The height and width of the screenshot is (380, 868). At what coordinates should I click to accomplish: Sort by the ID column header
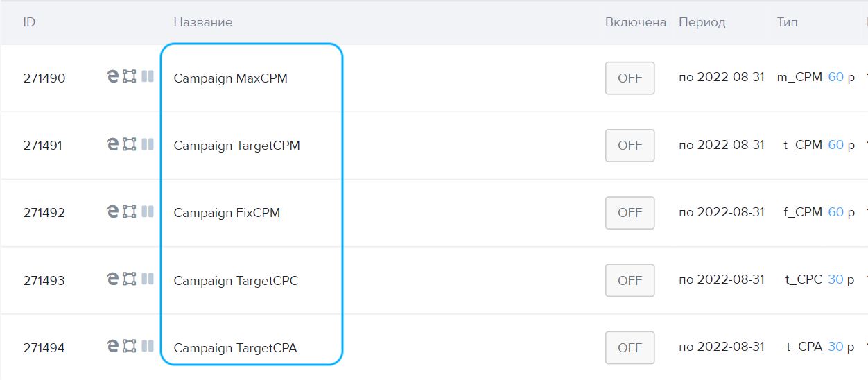pyautogui.click(x=29, y=22)
